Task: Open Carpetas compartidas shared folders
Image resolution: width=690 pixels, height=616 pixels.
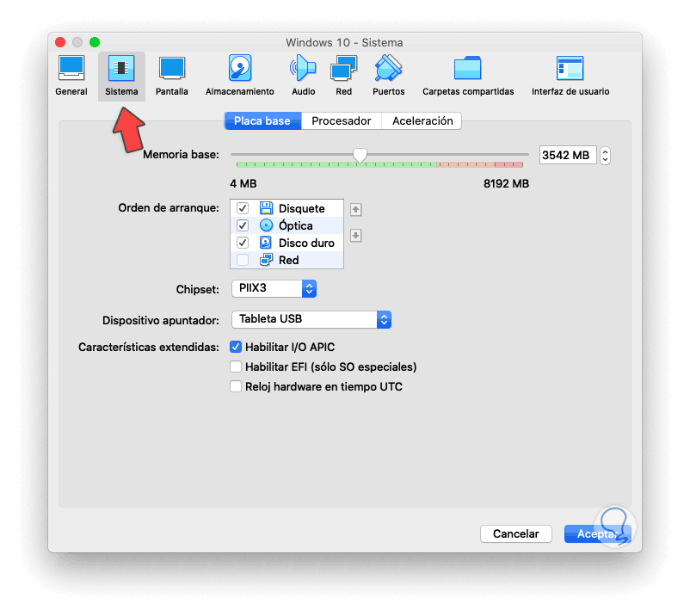Action: pos(468,76)
